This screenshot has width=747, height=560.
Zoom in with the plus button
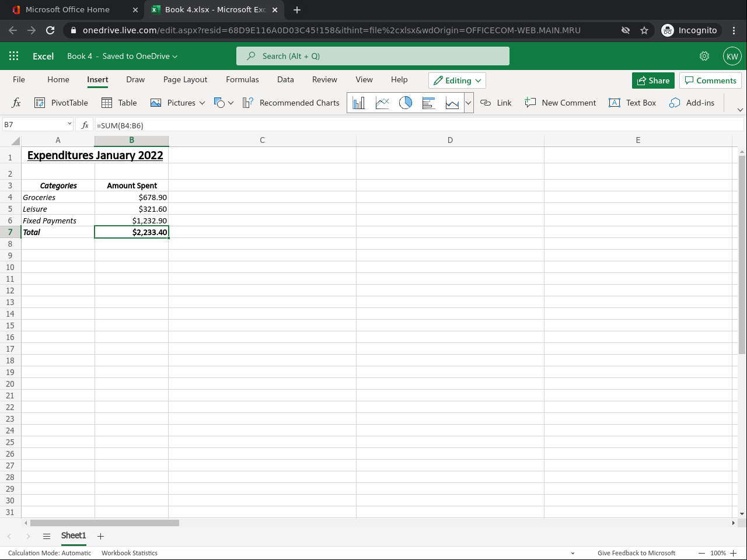click(734, 553)
